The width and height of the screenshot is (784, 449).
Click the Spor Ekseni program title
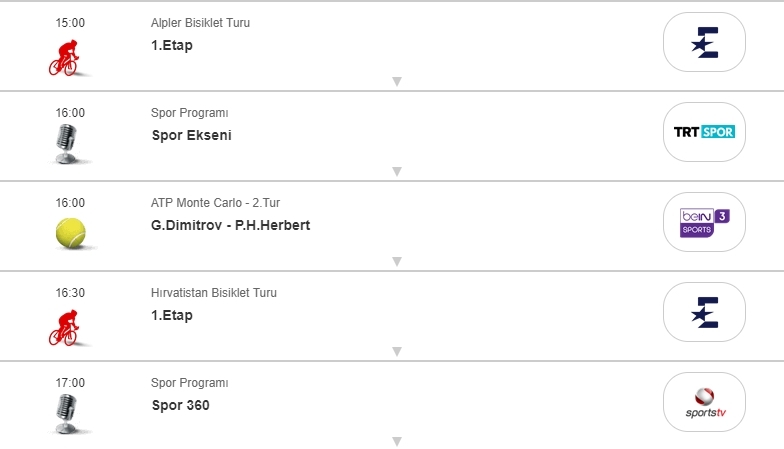(191, 135)
